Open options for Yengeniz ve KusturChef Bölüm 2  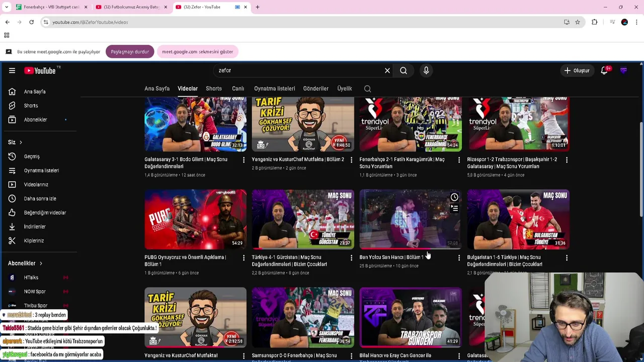(351, 160)
